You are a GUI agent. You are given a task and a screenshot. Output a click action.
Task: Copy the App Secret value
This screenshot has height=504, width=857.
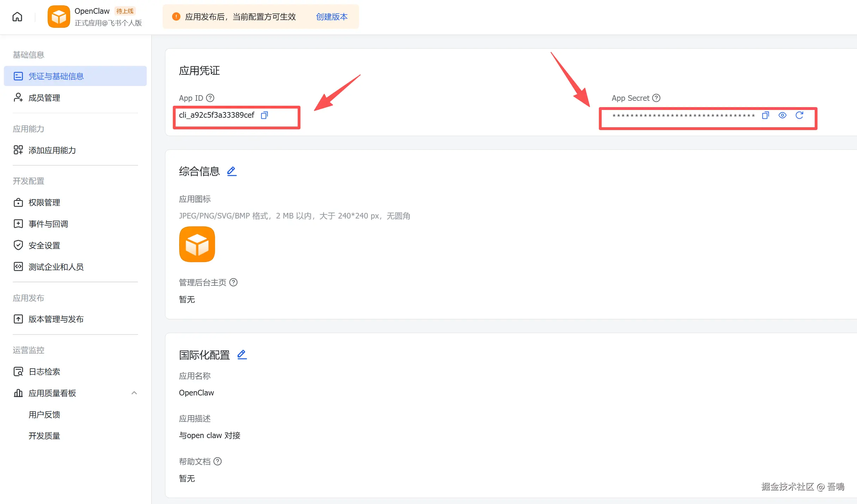(x=765, y=115)
